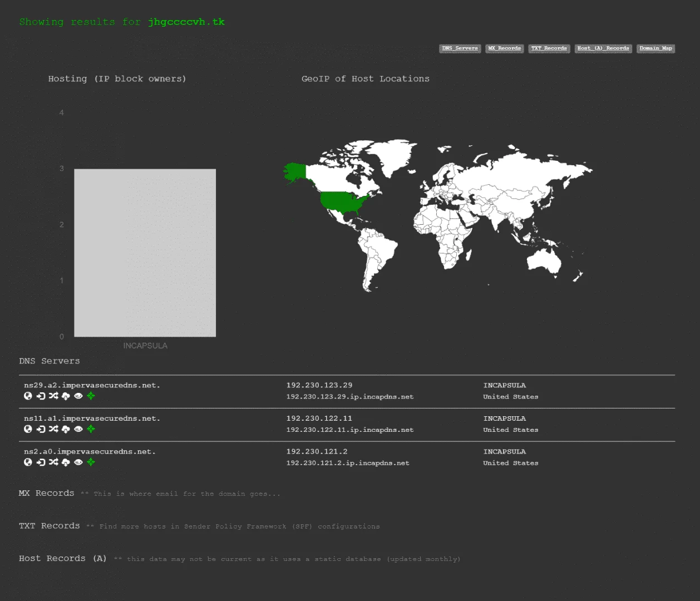Viewport: 700px width, 601px height.
Task: Jump to the MX Records section button
Action: [x=505, y=48]
